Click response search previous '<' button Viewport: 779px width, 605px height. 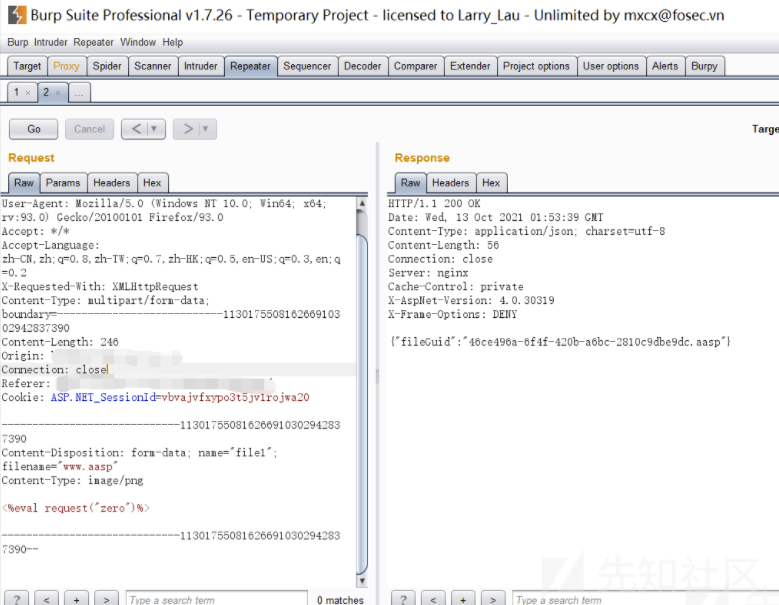pos(433,600)
